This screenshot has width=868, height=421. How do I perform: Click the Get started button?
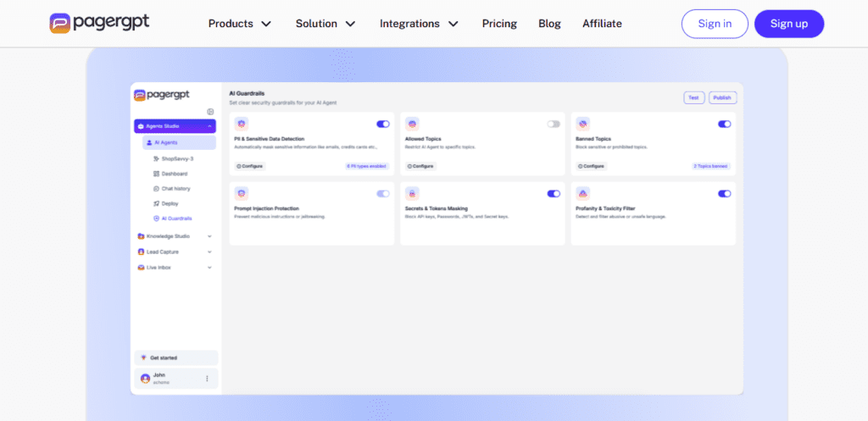tap(176, 358)
